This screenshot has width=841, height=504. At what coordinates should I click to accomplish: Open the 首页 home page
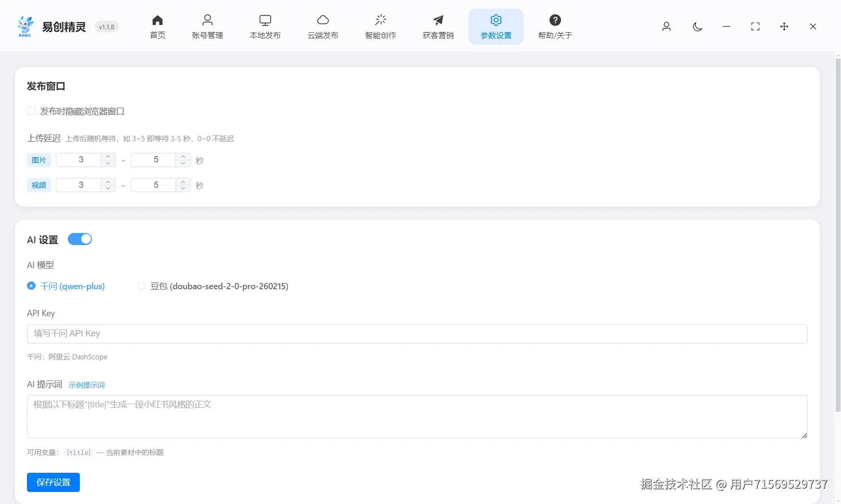[x=157, y=26]
